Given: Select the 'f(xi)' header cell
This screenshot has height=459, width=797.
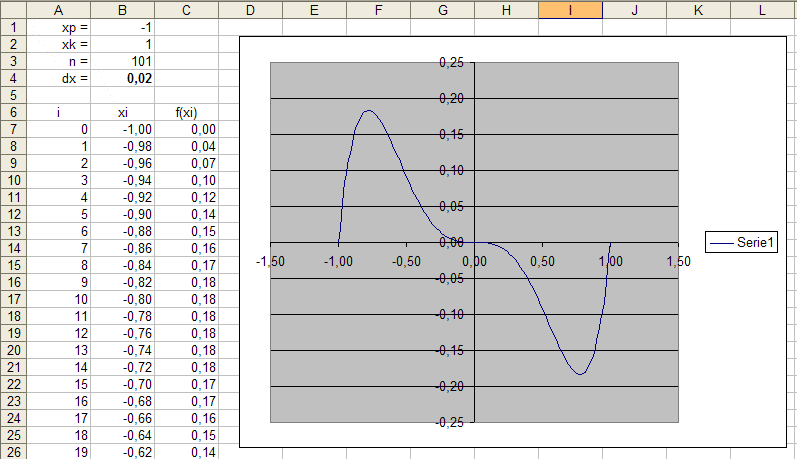Looking at the screenshot, I should 186,112.
